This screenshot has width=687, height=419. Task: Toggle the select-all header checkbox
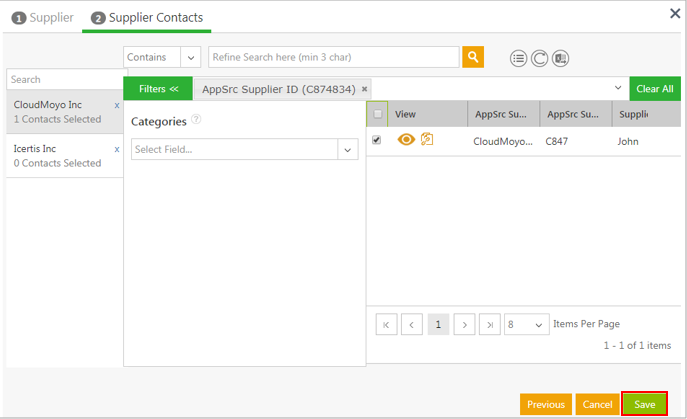(377, 114)
